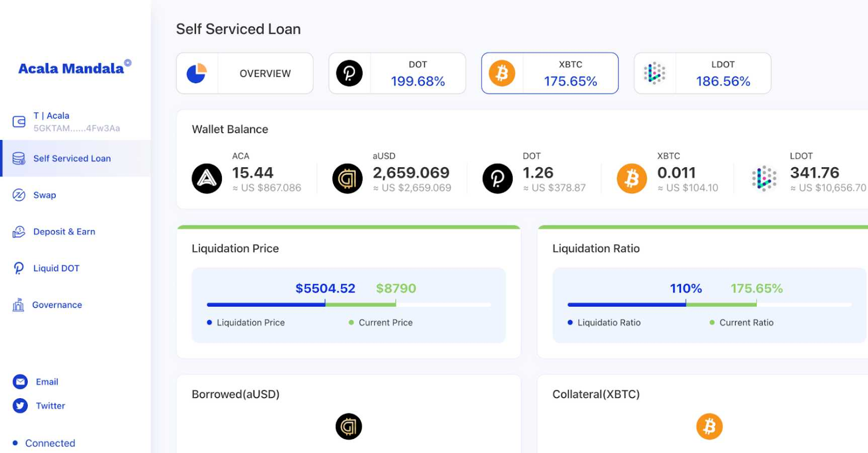Click the $5504.52 liquidation price value

(325, 289)
